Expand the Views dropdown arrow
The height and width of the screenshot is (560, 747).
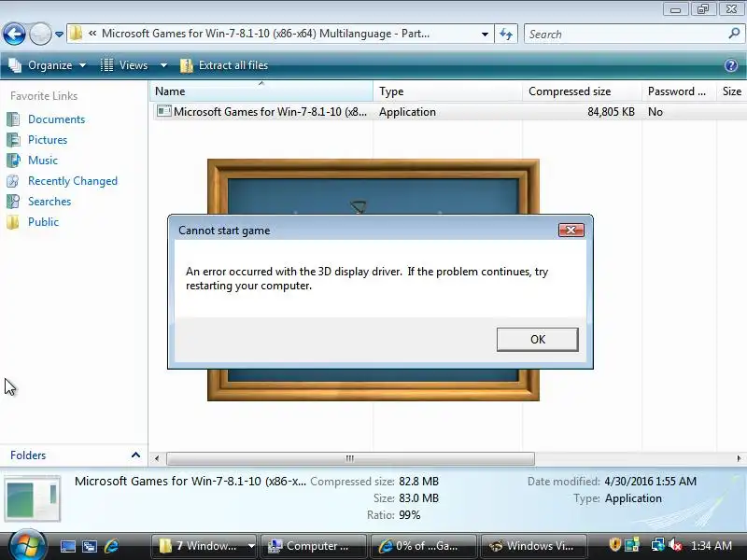click(163, 65)
